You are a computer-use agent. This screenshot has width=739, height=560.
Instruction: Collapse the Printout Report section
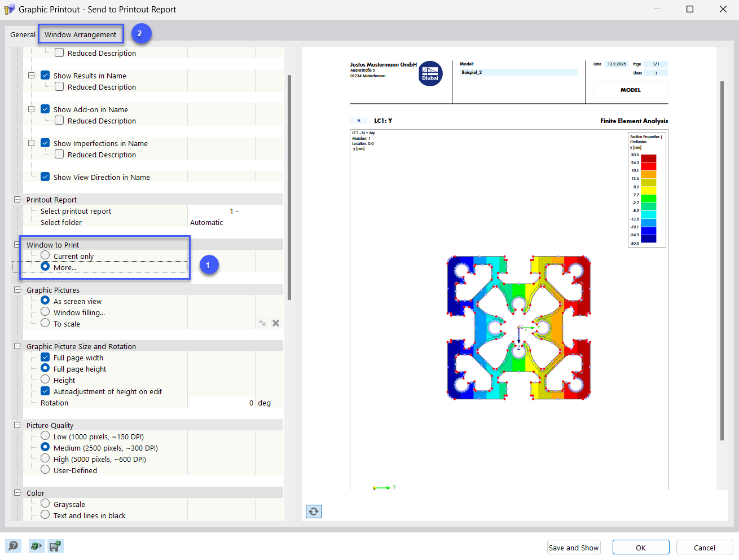(16, 199)
